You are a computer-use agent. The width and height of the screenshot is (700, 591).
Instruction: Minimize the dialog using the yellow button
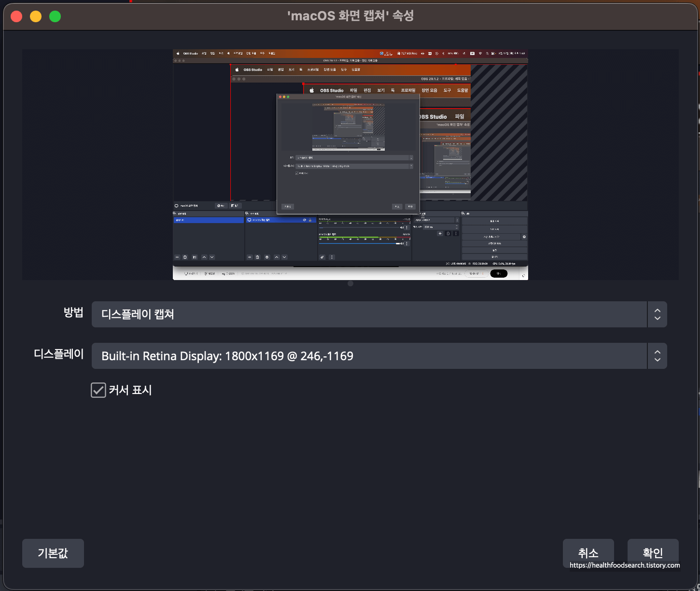(36, 16)
